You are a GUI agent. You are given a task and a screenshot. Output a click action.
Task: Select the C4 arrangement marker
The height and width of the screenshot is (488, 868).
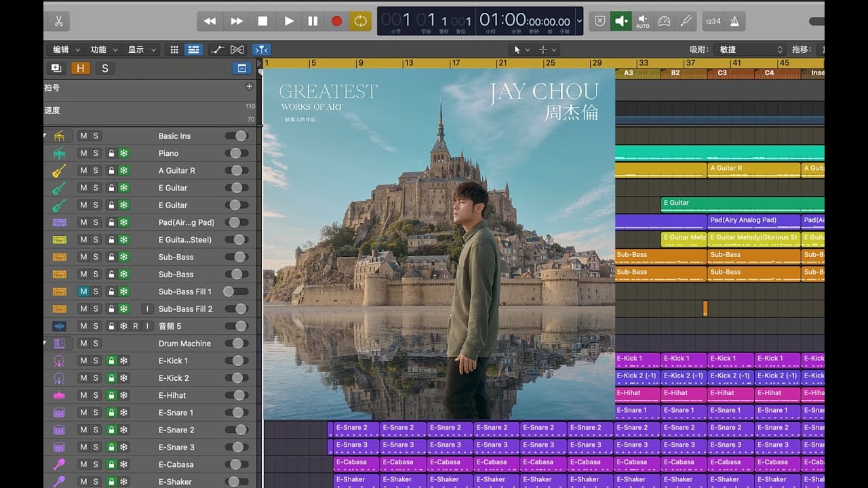coord(777,73)
